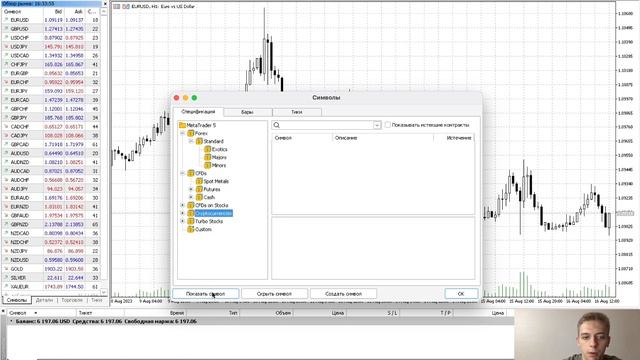The width and height of the screenshot is (640, 360).
Task: Expand the Futures tree node
Action: tap(191, 189)
